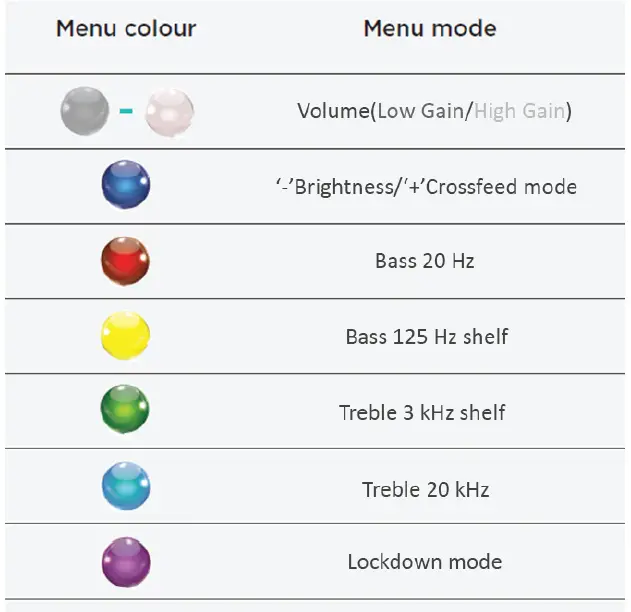The image size is (631, 612).
Task: Select the blue Brightness/Crossfeed orb
Action: coord(126,186)
